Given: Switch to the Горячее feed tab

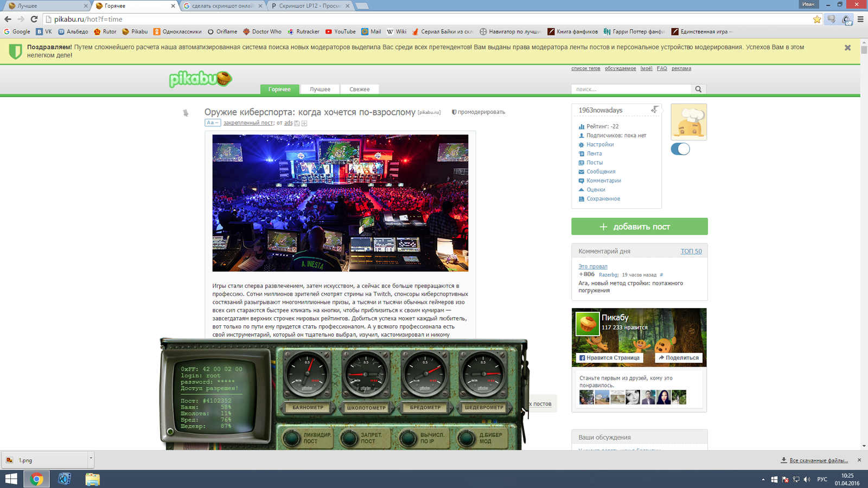Looking at the screenshot, I should 279,89.
